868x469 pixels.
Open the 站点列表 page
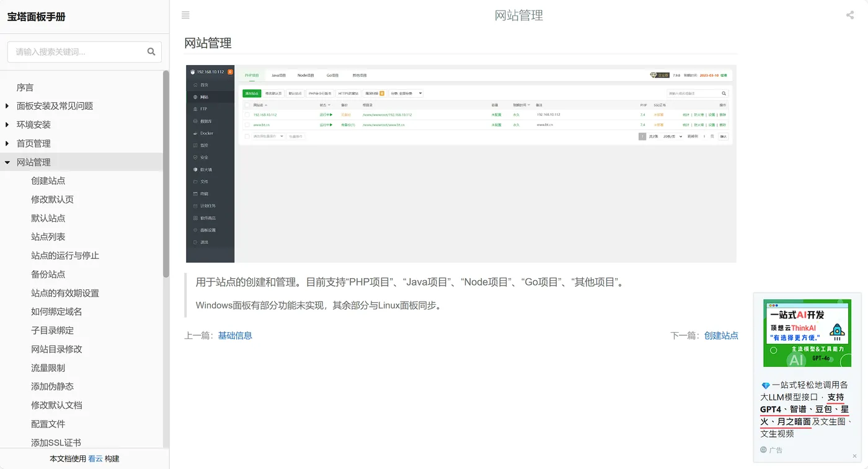[48, 237]
